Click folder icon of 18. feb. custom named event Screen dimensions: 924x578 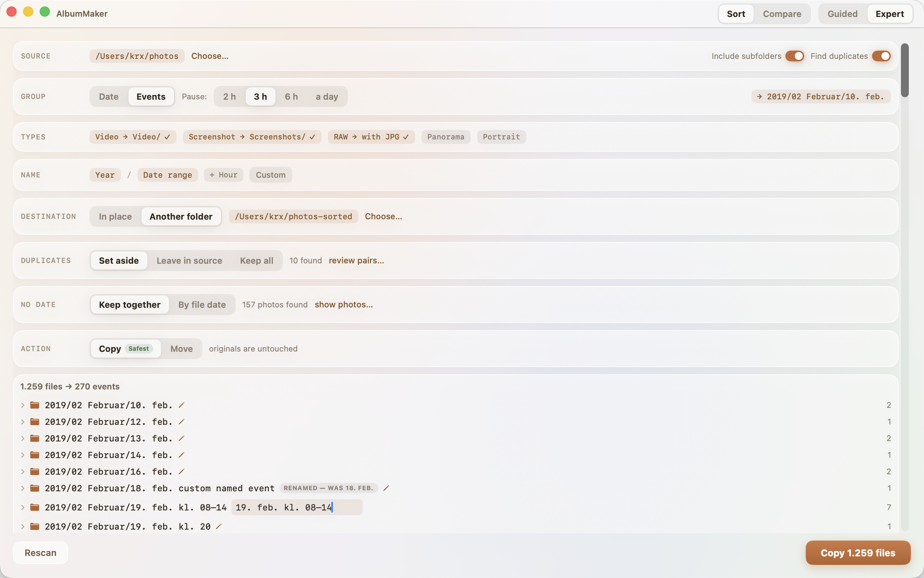35,488
